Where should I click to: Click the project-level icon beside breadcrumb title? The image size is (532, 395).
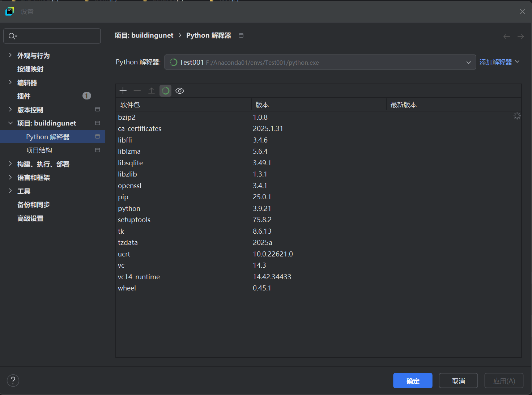241,35
